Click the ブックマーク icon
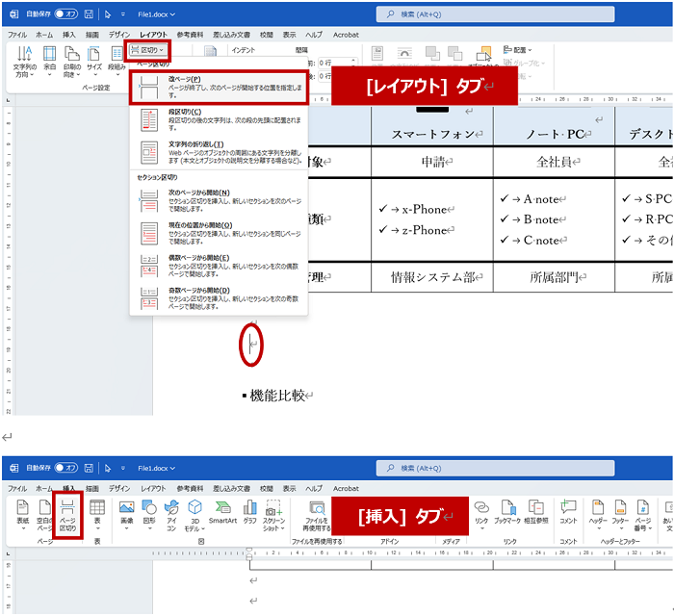The height and width of the screenshot is (616, 674). coord(506,513)
